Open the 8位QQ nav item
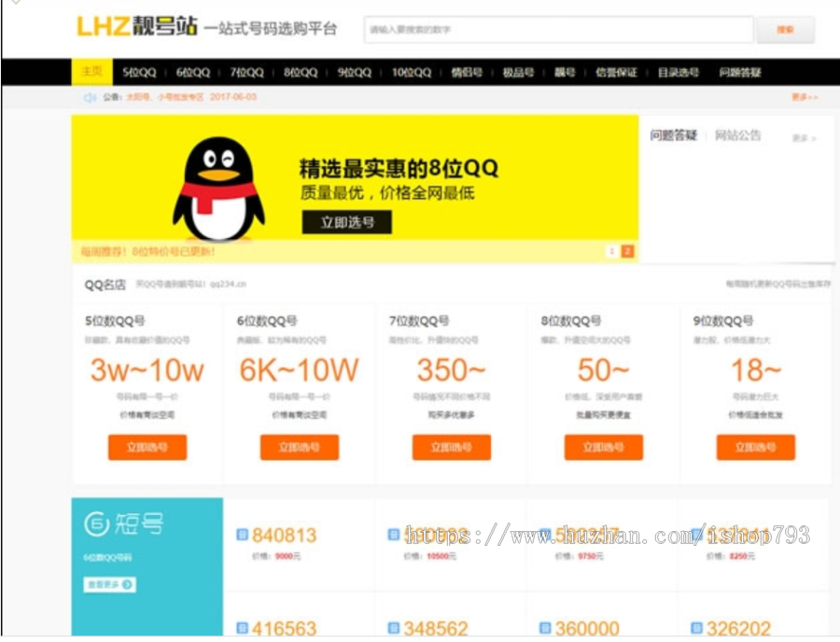840x642 pixels. coord(301,72)
